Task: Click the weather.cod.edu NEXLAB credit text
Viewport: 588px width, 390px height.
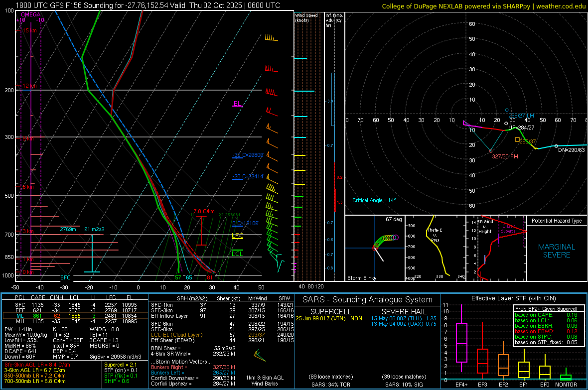Action: 483,6
